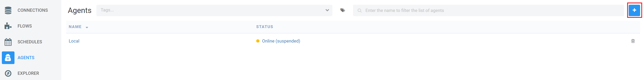The width and height of the screenshot is (644, 80).
Task: Open the CONNECTIONS menu label
Action: 33,10
